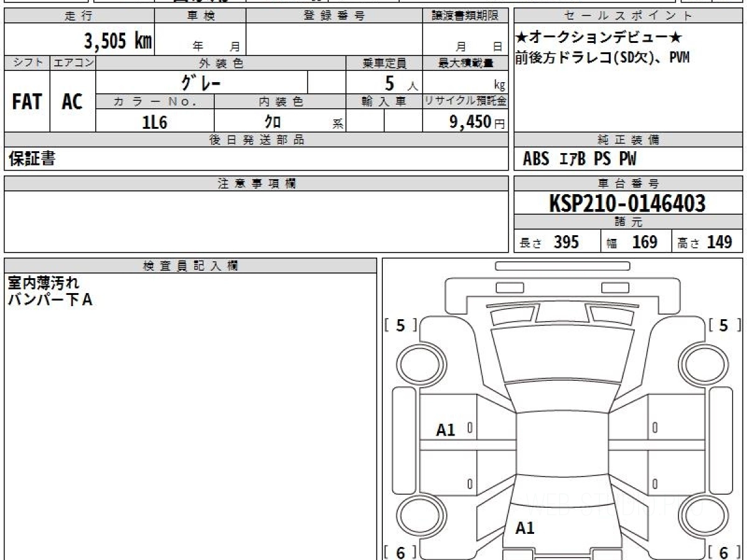This screenshot has width=747, height=560.
Task: Click the 純正装備 header
Action: (628, 140)
